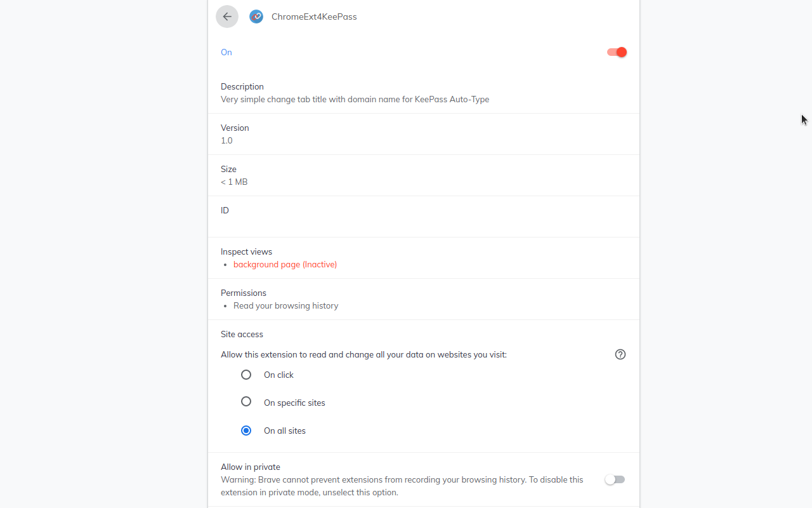This screenshot has height=508, width=812.
Task: Click the ChromeExt4KeePass extension icon
Action: pyautogui.click(x=256, y=17)
